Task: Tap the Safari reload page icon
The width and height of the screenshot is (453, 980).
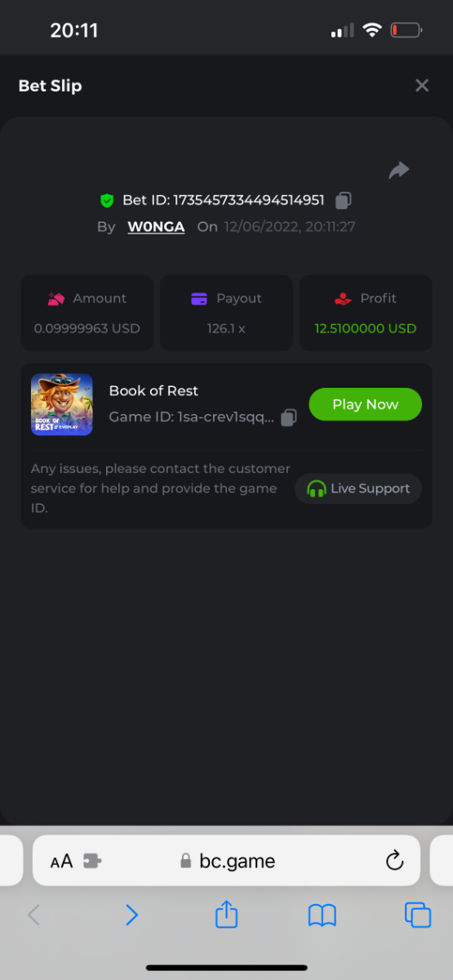Action: click(394, 861)
